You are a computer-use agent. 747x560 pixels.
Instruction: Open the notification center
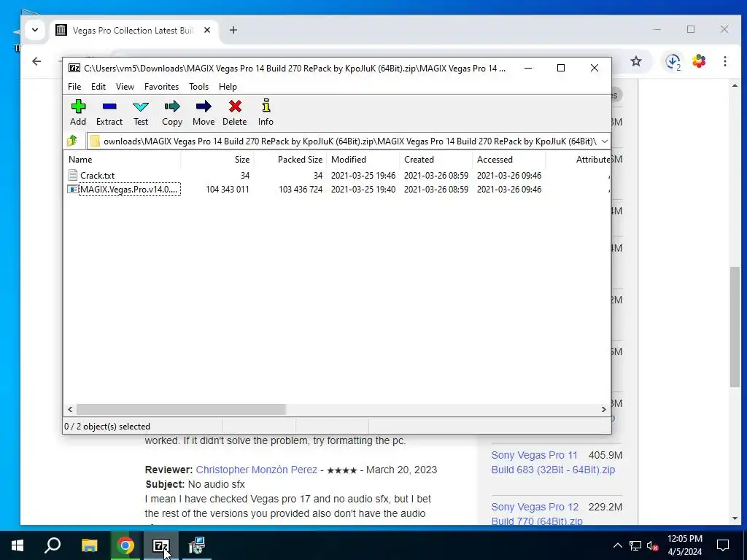point(723,545)
